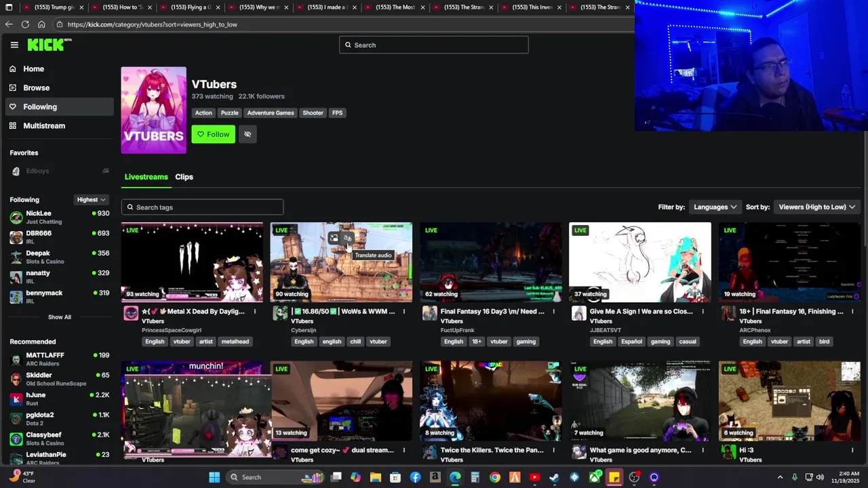This screenshot has width=868, height=488.
Task: Click the metalhead tag on PrincessSpaceCowgirl stream
Action: [x=235, y=342]
